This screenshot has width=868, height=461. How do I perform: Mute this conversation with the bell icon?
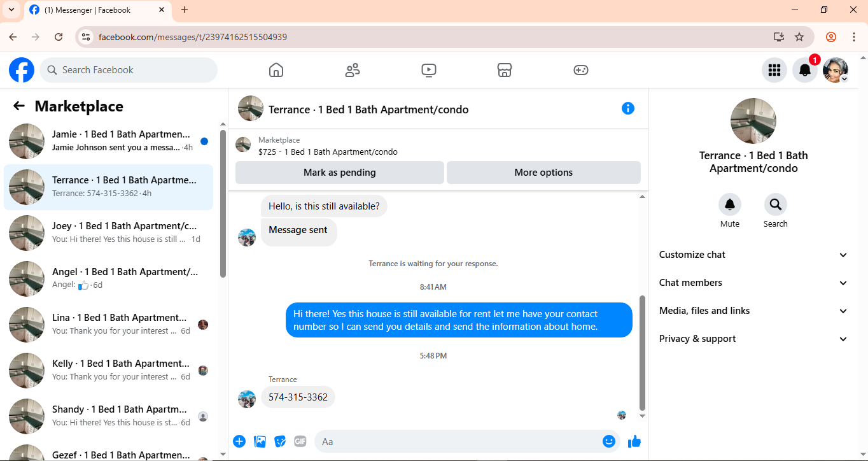[x=730, y=204]
